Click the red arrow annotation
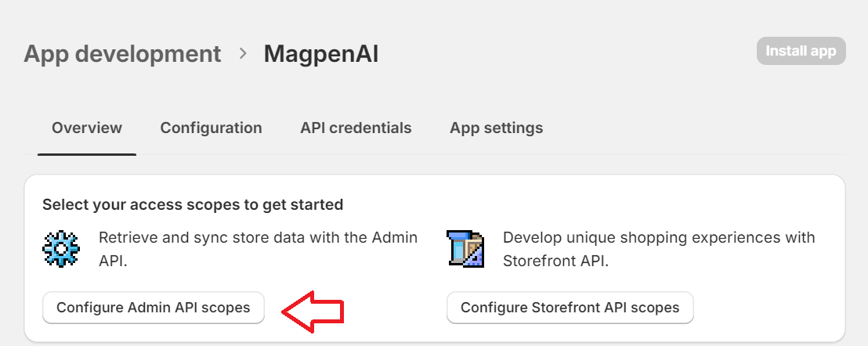The width and height of the screenshot is (868, 346). click(313, 312)
